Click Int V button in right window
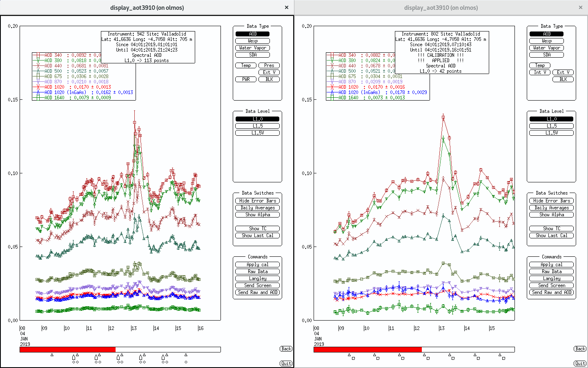This screenshot has height=368, width=588. tap(540, 72)
